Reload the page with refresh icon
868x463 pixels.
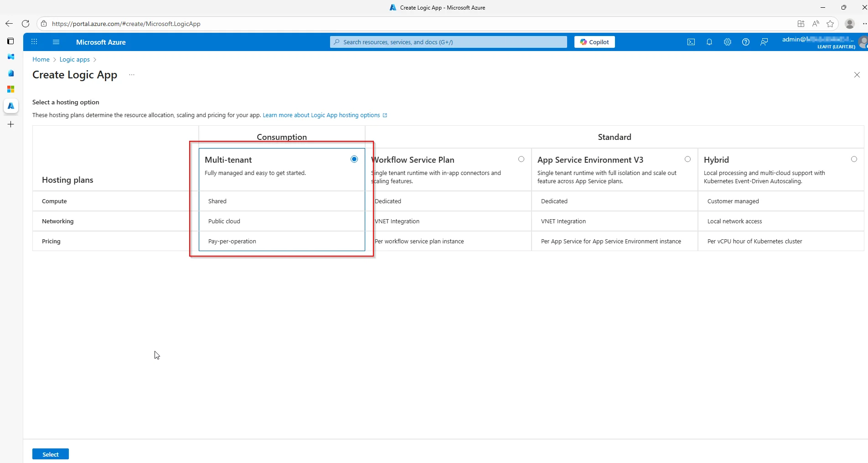click(x=26, y=24)
